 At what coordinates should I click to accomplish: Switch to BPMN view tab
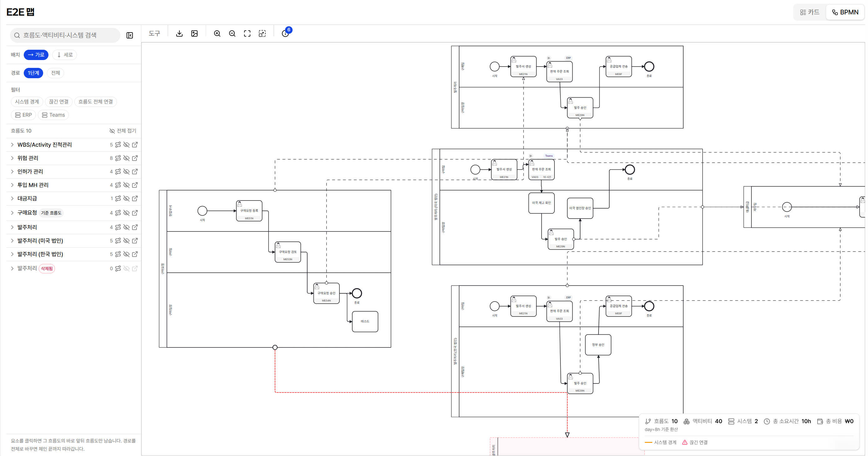point(845,12)
